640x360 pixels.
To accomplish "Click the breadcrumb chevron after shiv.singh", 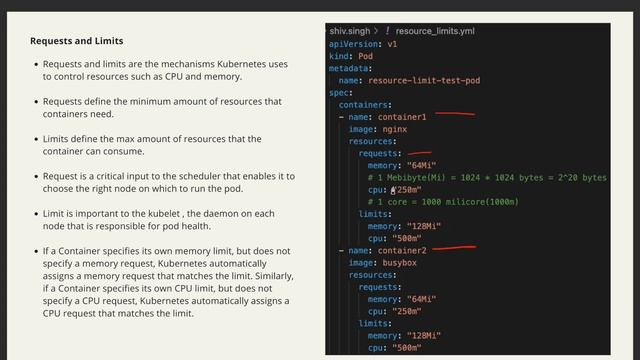I will [376, 31].
